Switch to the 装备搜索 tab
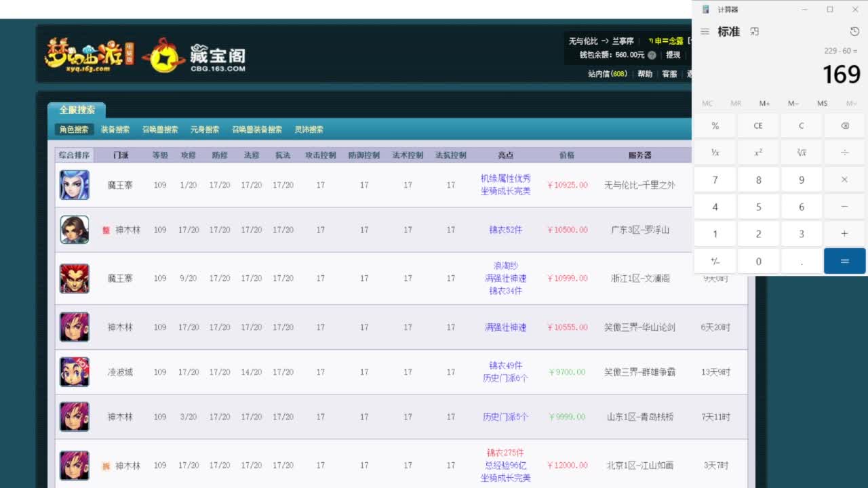This screenshot has width=868, height=488. pyautogui.click(x=115, y=129)
